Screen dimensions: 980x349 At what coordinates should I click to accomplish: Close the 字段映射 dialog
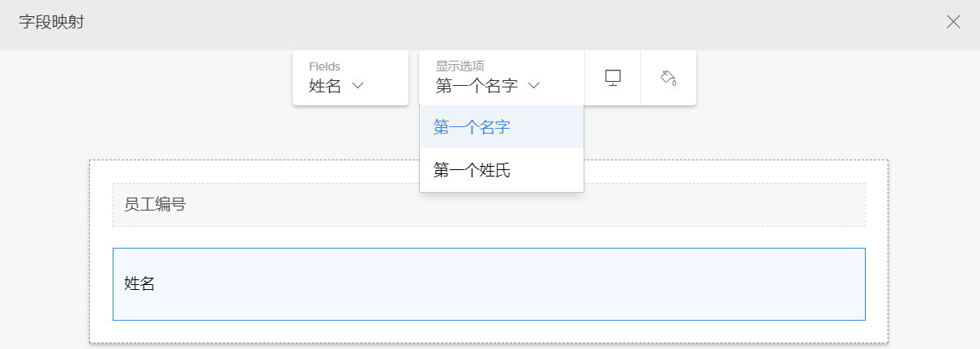[953, 22]
